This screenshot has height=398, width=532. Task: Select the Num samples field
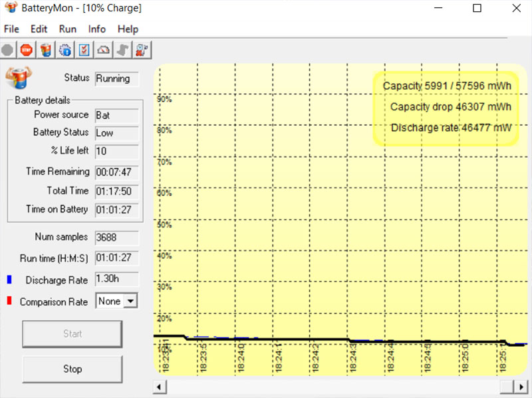click(116, 237)
